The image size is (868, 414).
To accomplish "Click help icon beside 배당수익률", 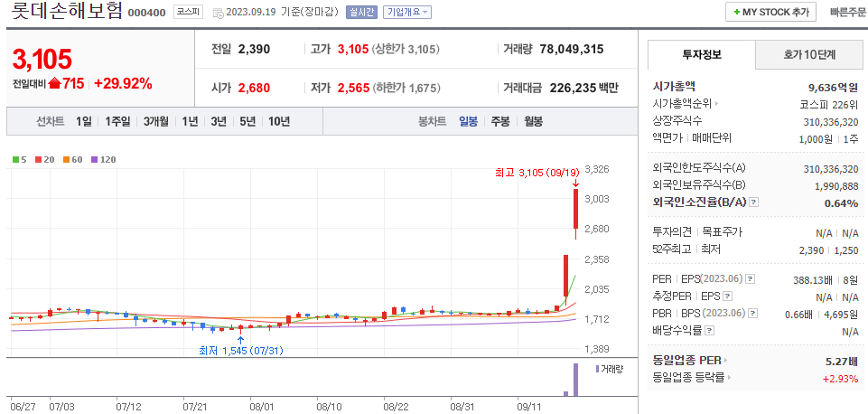I will (x=710, y=331).
